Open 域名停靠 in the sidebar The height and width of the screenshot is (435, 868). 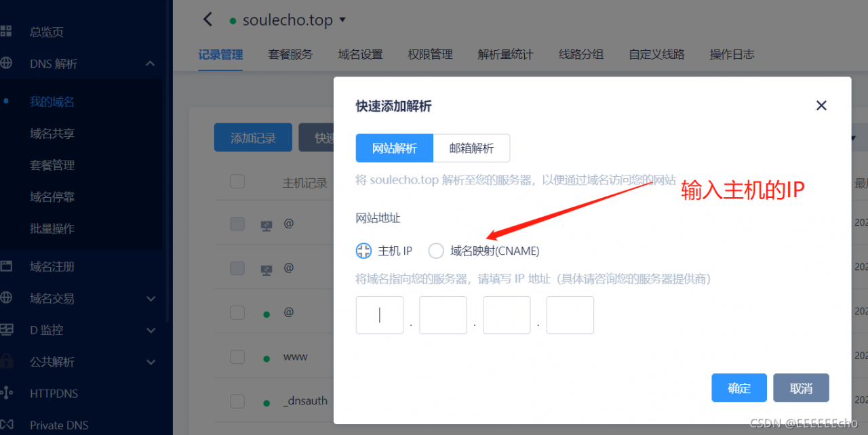click(x=52, y=197)
